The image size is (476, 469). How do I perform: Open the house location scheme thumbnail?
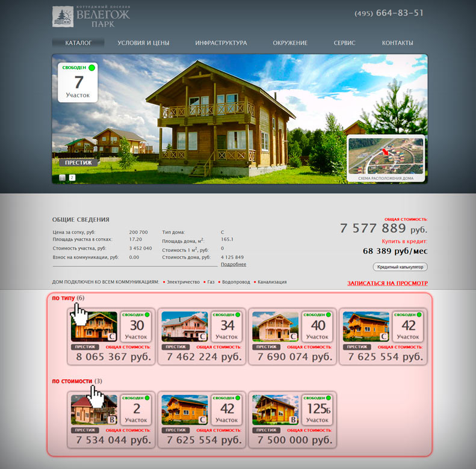pyautogui.click(x=386, y=158)
